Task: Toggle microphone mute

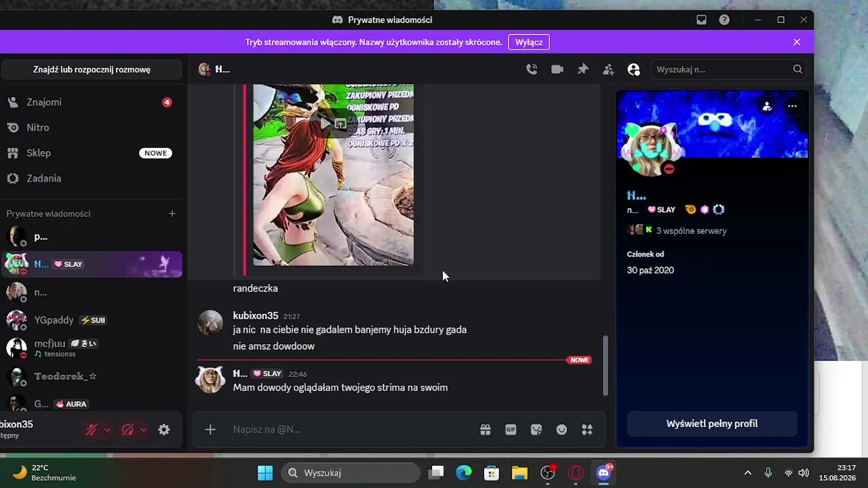Action: click(x=91, y=430)
